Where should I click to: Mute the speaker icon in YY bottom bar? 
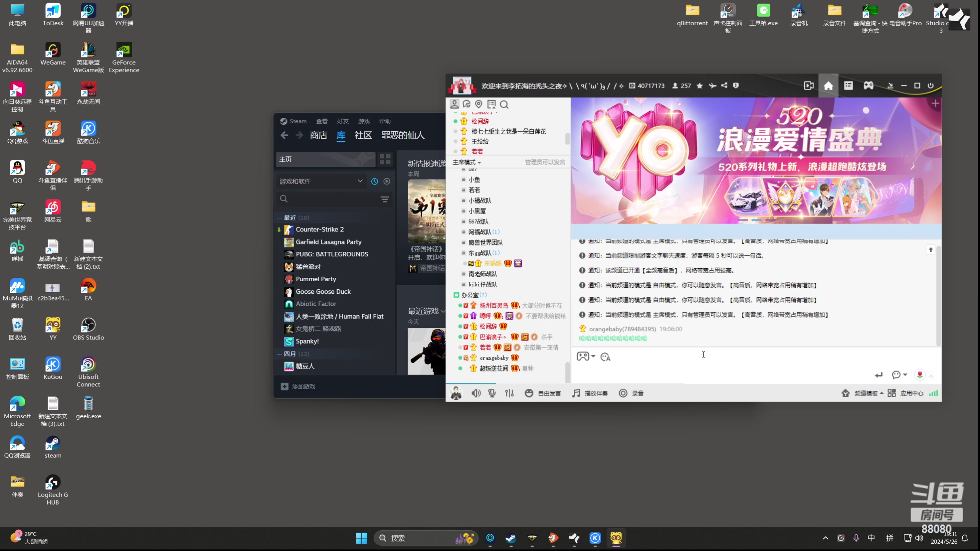[x=475, y=393]
